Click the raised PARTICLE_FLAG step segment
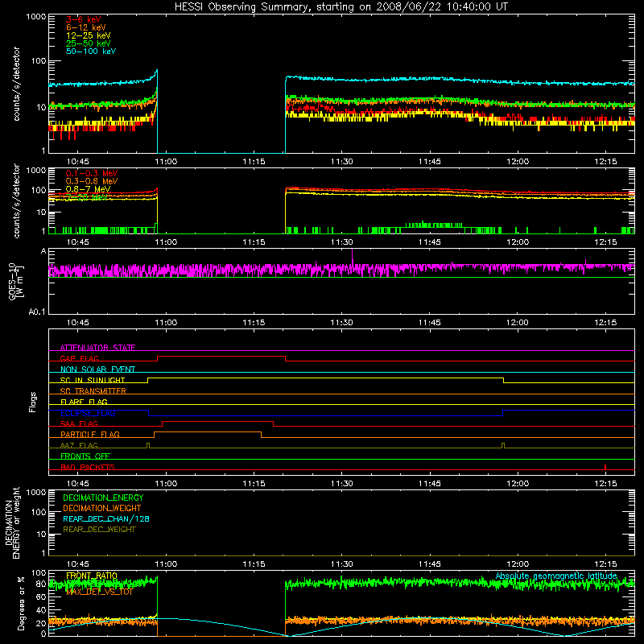Screen dimensions: 644x644 coord(208,432)
